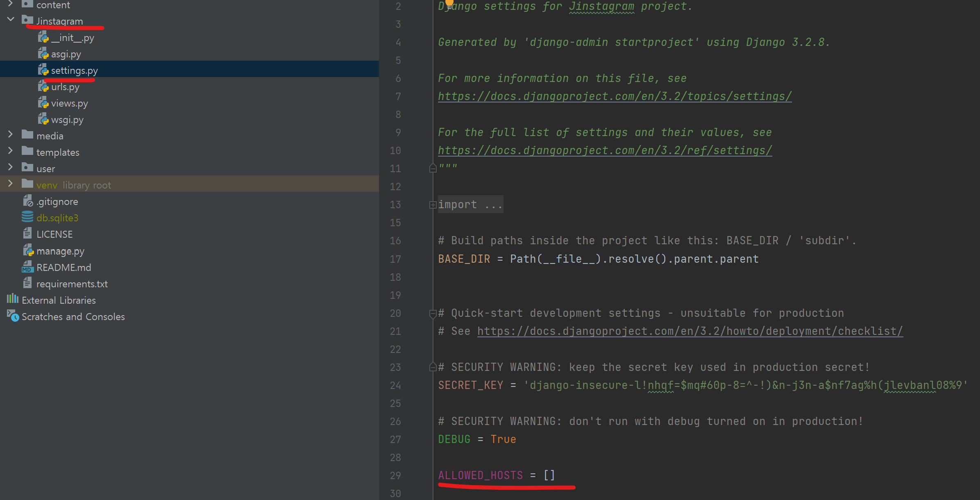Open the topics/settings documentation link

(615, 96)
